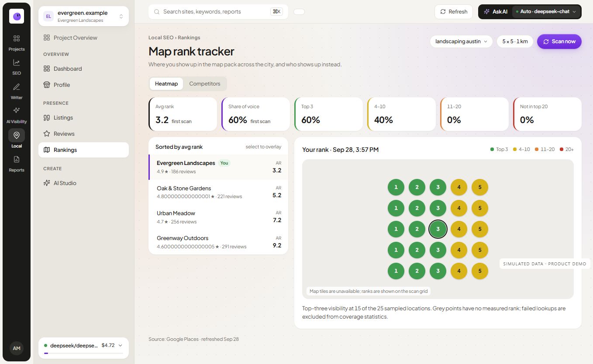Click the Not in top 20 card
Screen dimensions: 593x364
click(x=547, y=114)
